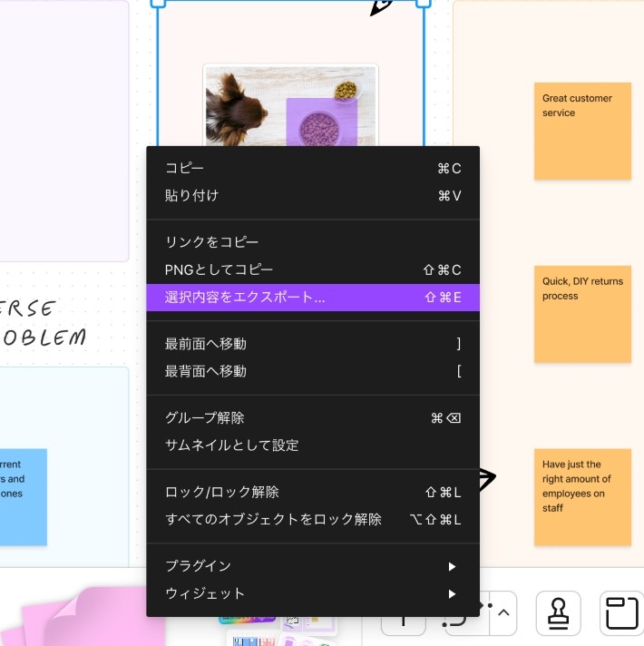Choose 最前面へ移動 to bring to front
The height and width of the screenshot is (646, 644).
tap(313, 344)
